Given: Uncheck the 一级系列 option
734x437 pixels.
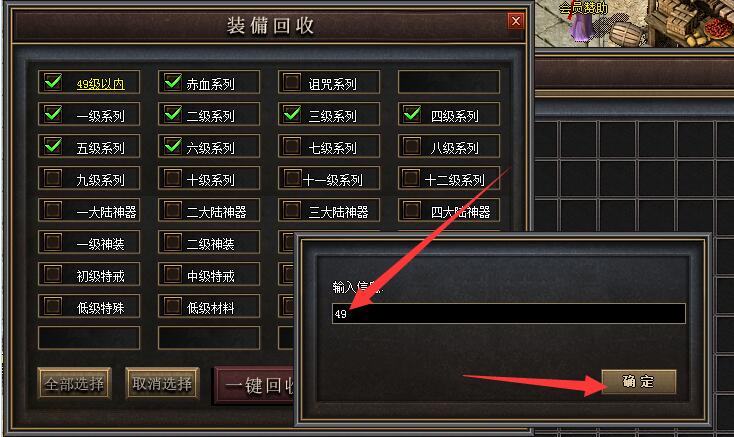Looking at the screenshot, I should click(x=53, y=114).
